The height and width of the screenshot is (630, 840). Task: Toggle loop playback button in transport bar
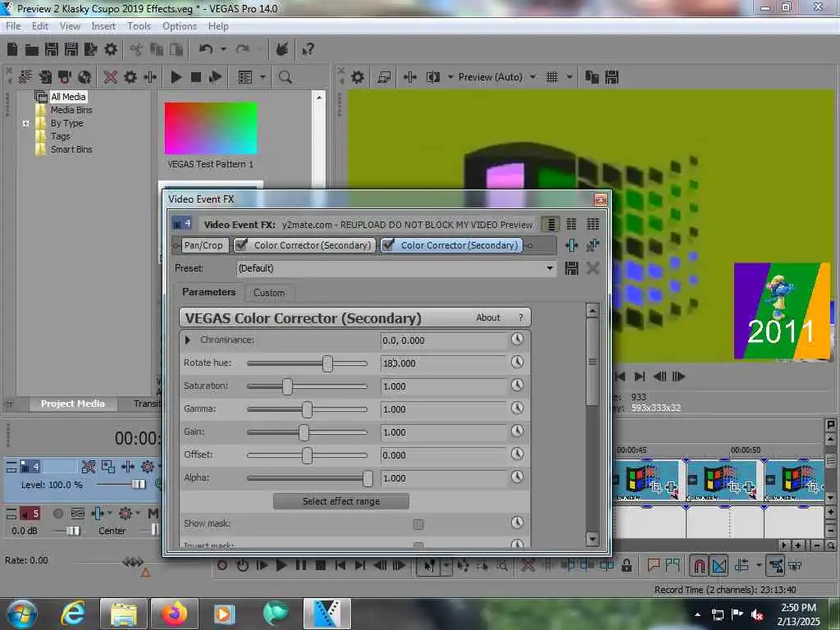[x=243, y=565]
